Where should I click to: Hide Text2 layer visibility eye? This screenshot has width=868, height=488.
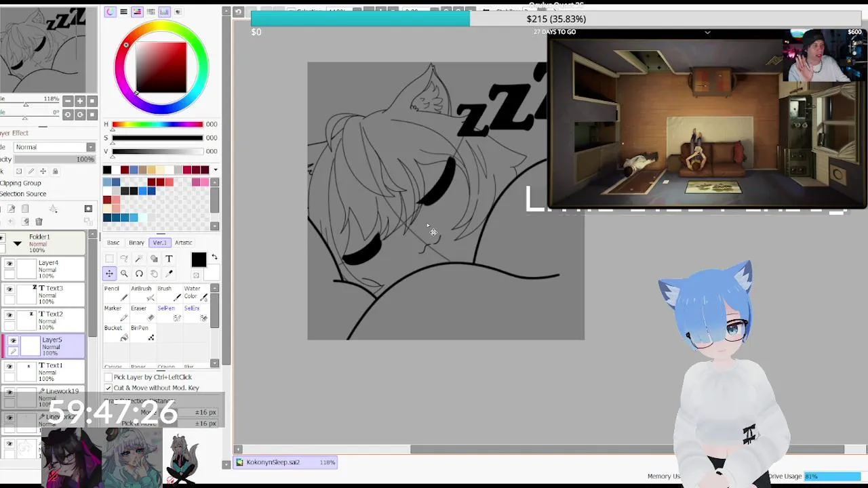pos(9,315)
